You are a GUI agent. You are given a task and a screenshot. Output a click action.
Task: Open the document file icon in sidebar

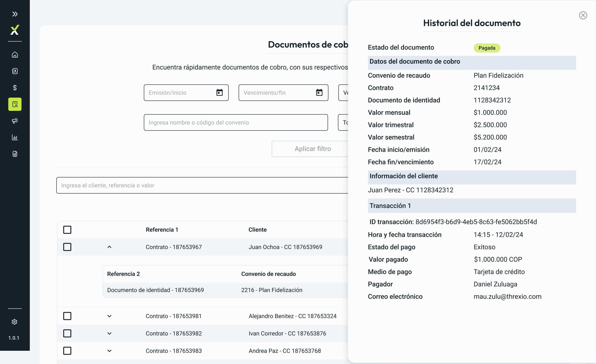[15, 154]
